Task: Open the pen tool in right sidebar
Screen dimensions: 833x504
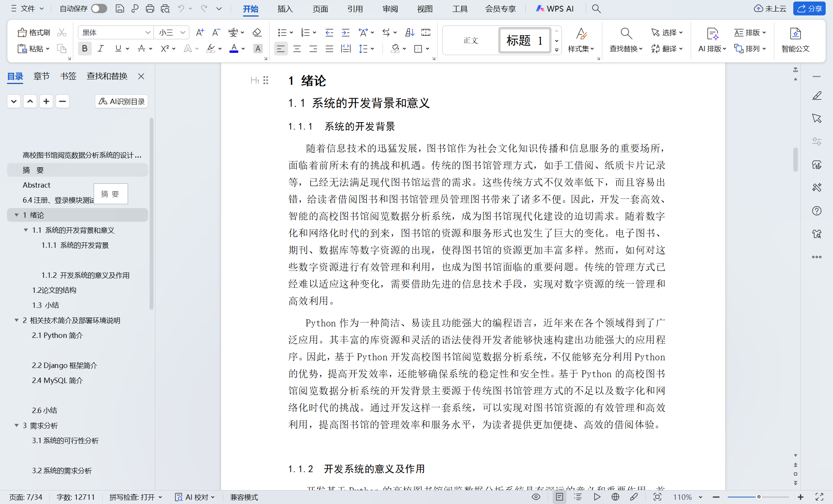Action: (x=817, y=95)
